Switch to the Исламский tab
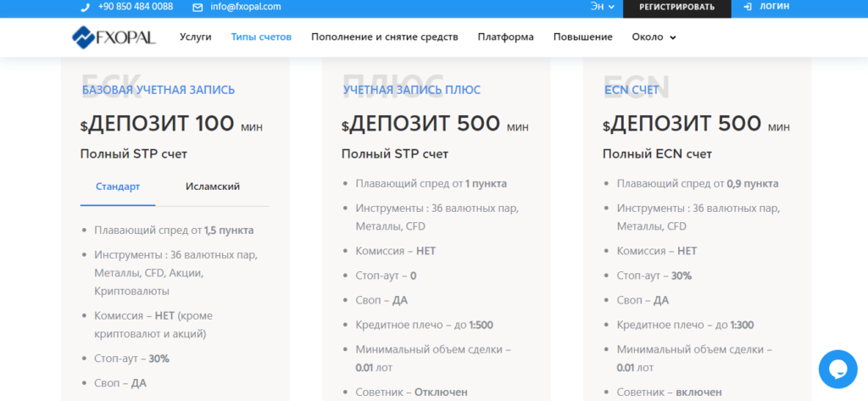Viewport: 868px width, 401px height. pyautogui.click(x=213, y=187)
